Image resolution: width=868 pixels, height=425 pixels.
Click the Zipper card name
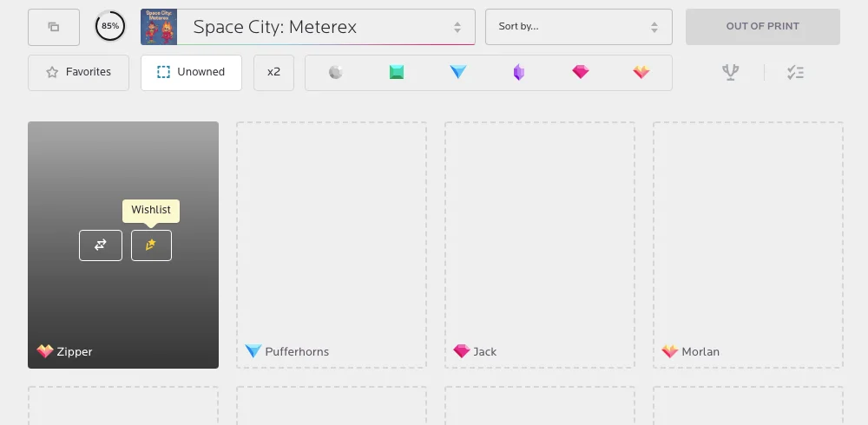point(75,352)
